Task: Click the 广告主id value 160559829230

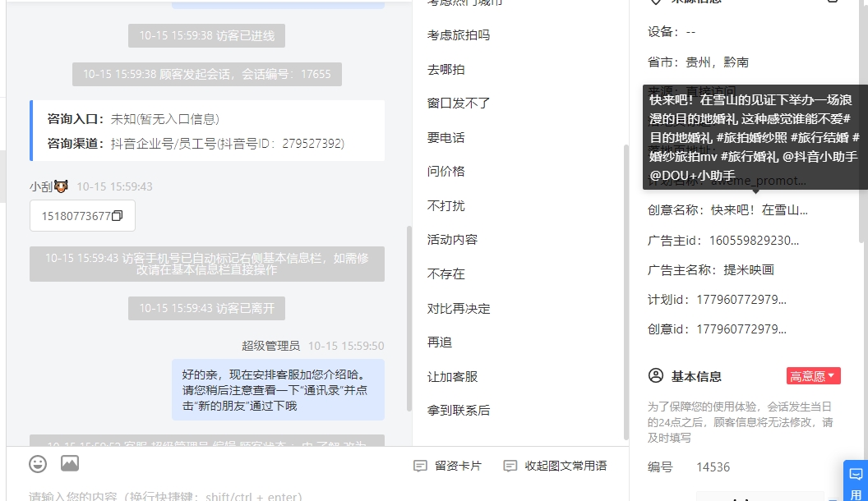Action: 754,241
